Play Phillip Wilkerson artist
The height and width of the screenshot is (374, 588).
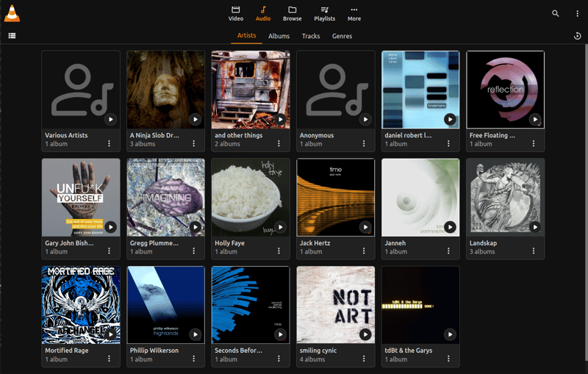tap(195, 334)
